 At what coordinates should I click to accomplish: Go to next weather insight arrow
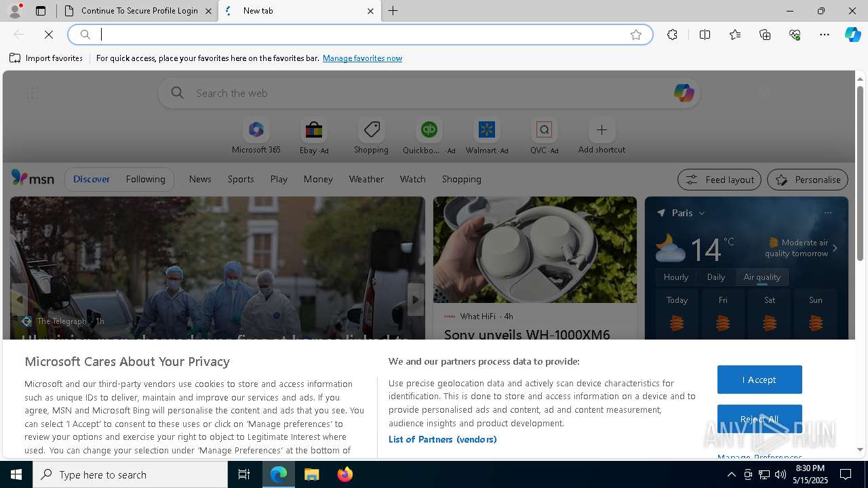click(835, 248)
